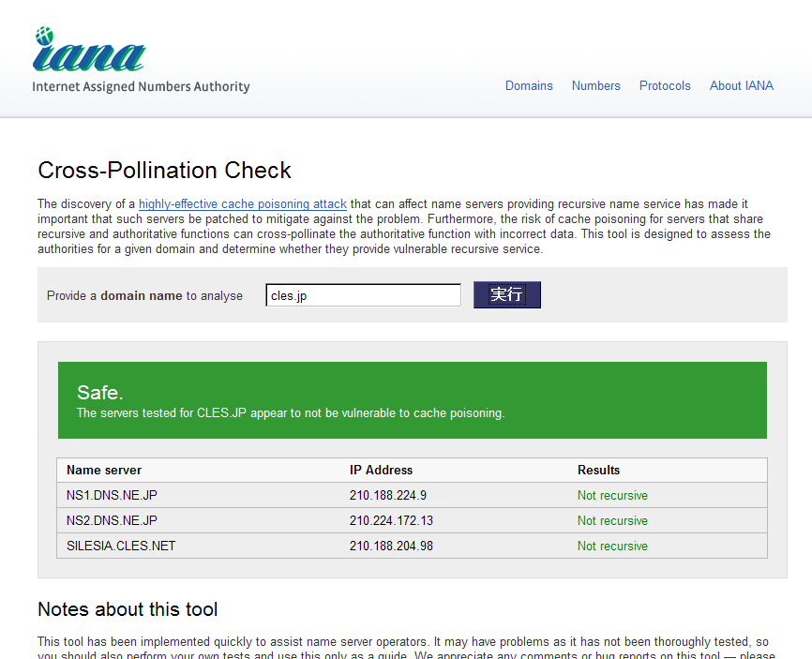The image size is (812, 659).
Task: Click the green Safe result banner
Action: 412,400
